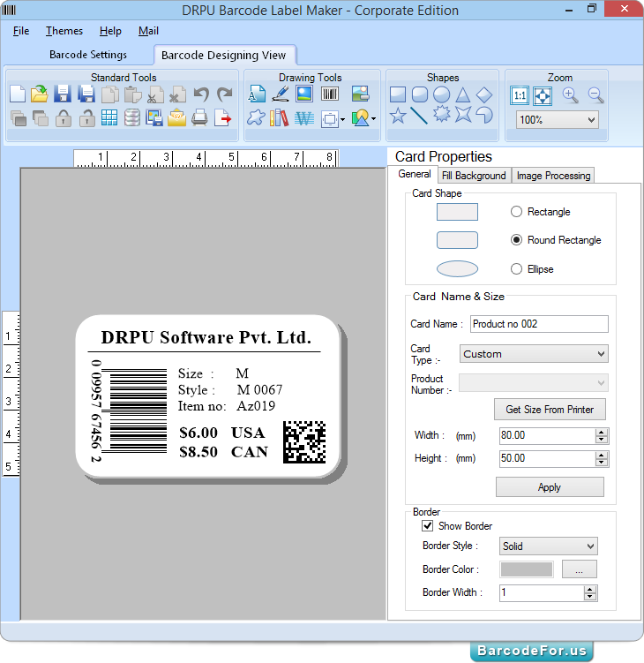Click the save as image icon
Viewport: 644px width, 663px height.
point(154,118)
